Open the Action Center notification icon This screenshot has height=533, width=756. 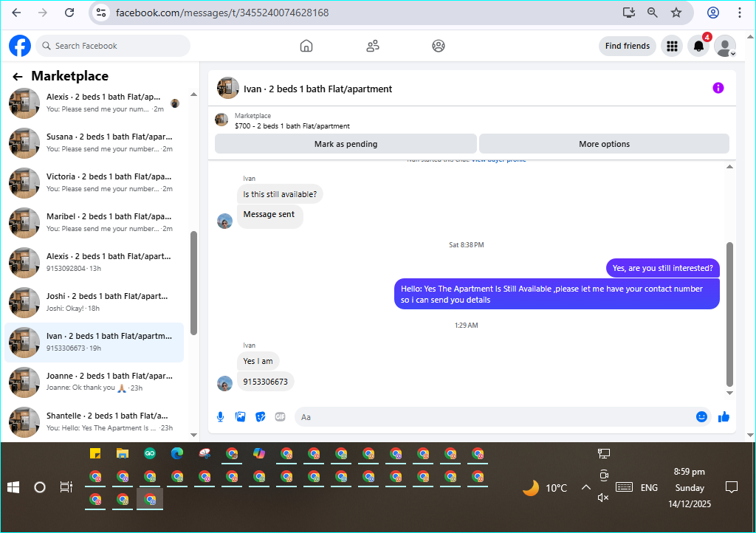click(732, 487)
